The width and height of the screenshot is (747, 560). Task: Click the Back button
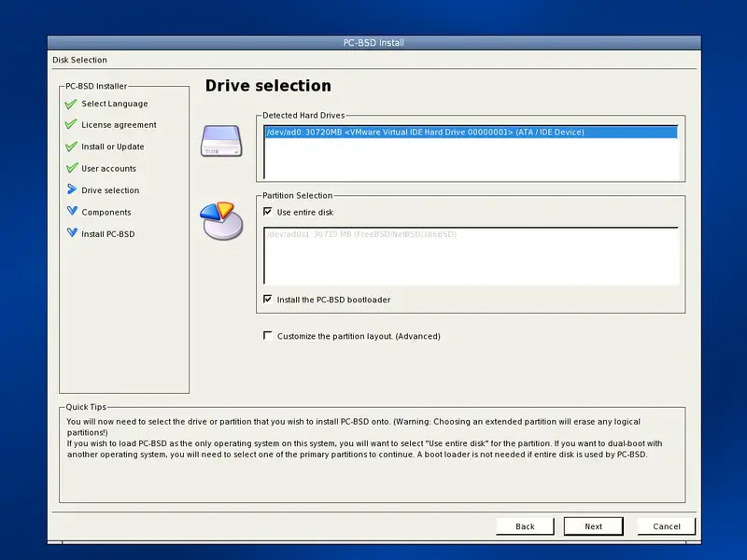tap(525, 526)
